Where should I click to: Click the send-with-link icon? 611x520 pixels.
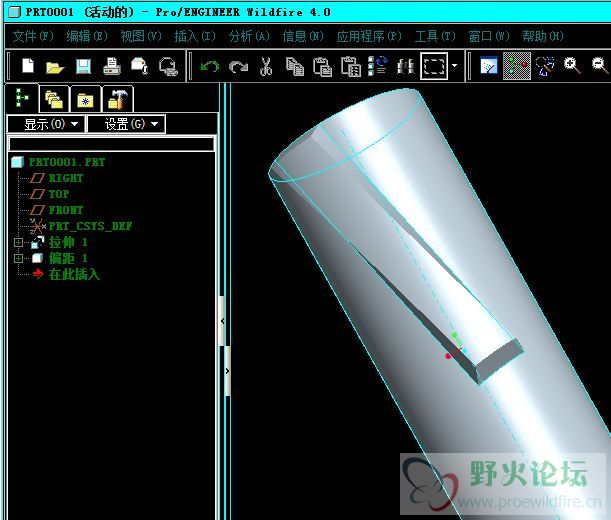pyautogui.click(x=168, y=66)
